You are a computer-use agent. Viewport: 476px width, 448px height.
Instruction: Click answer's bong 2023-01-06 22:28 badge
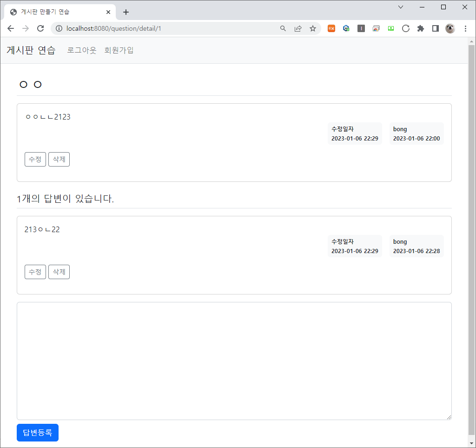[x=416, y=246]
